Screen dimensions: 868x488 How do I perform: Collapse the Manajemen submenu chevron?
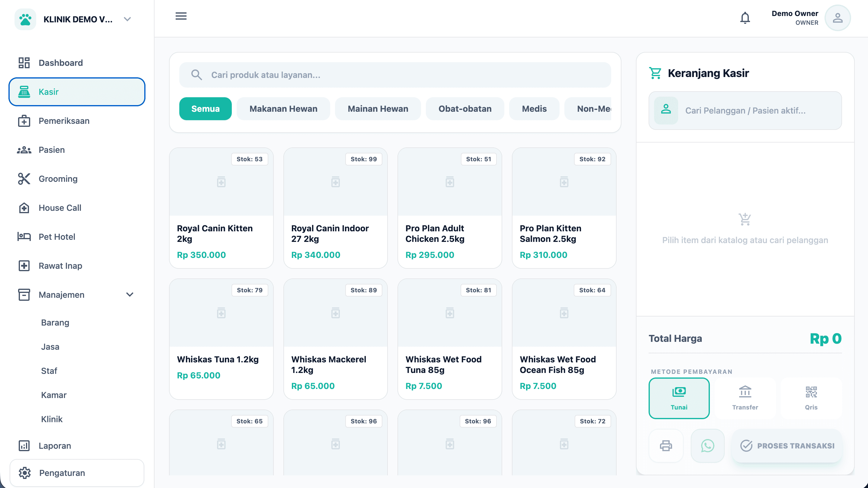(x=130, y=295)
